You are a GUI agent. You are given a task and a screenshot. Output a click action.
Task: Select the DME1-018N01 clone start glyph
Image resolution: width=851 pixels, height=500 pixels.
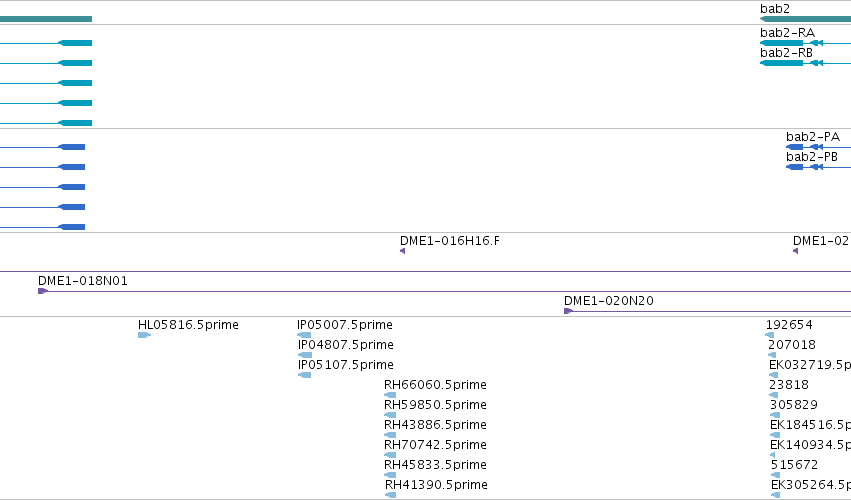(x=43, y=291)
